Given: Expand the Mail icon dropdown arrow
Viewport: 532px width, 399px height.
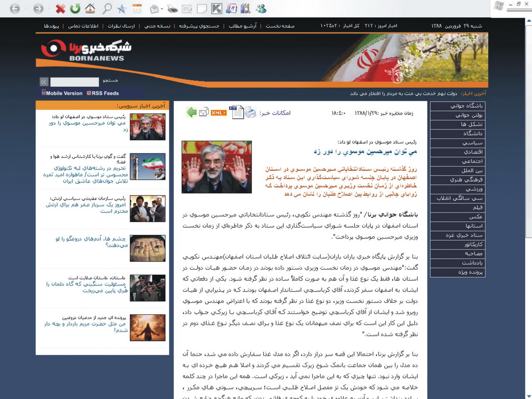Looking at the screenshot, I should [162, 9].
